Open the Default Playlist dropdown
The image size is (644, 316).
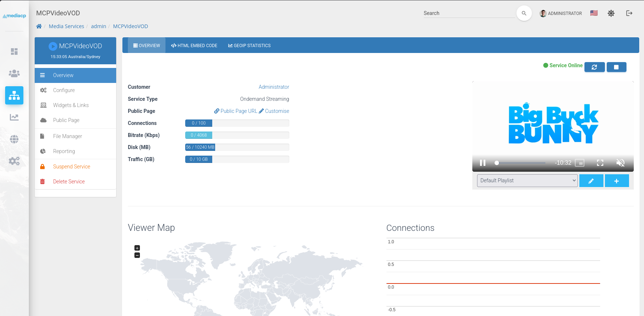527,180
